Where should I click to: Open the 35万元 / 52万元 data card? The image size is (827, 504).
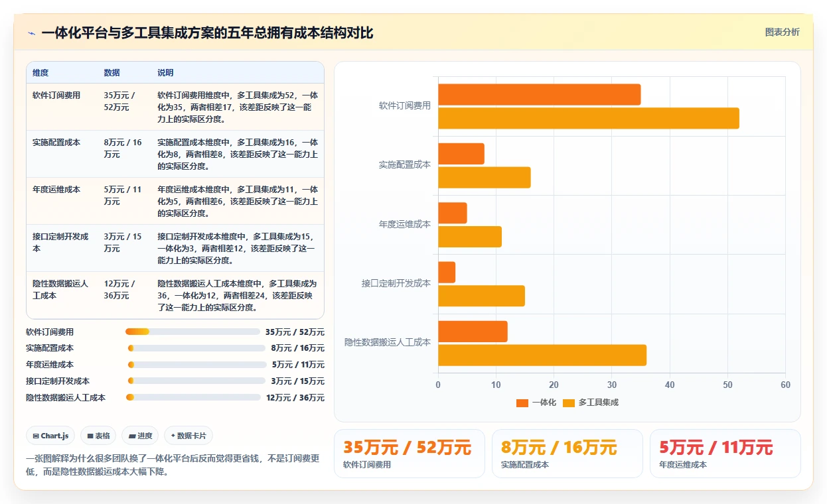(410, 454)
